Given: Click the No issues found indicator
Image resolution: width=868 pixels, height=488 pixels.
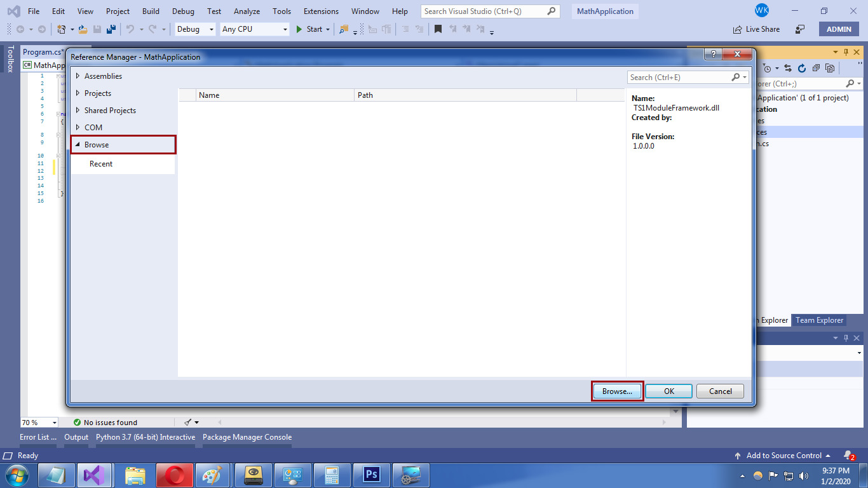Looking at the screenshot, I should pyautogui.click(x=105, y=423).
